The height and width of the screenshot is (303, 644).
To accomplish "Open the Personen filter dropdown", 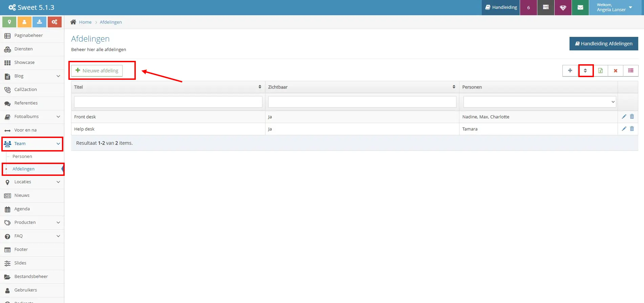I will pyautogui.click(x=540, y=102).
